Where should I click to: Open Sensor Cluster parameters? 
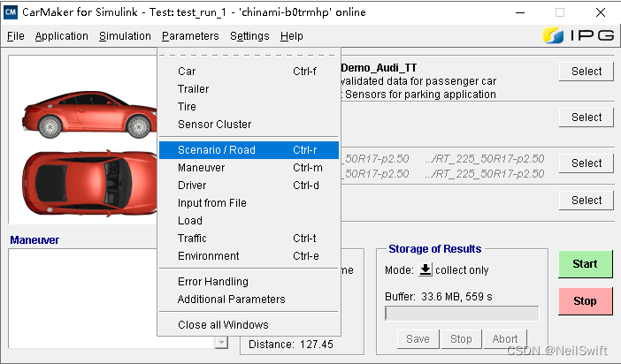249,125
